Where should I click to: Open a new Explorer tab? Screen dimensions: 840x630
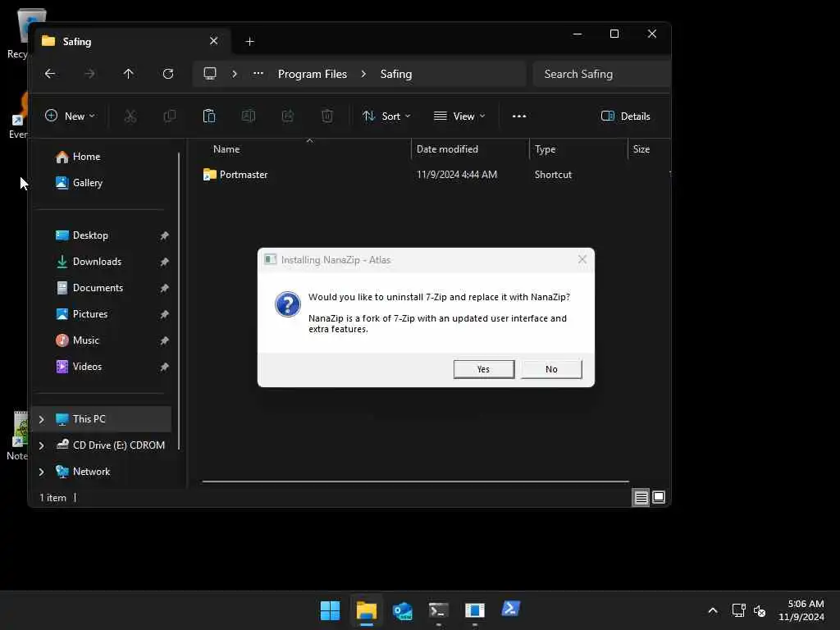[249, 41]
